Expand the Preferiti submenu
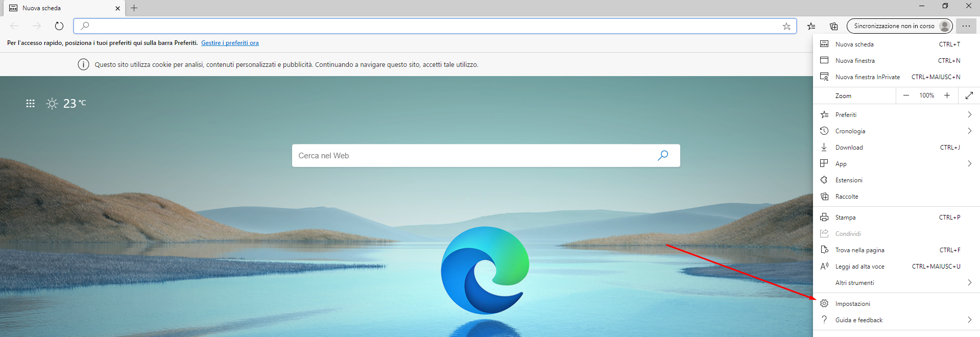This screenshot has width=980, height=337. [969, 115]
